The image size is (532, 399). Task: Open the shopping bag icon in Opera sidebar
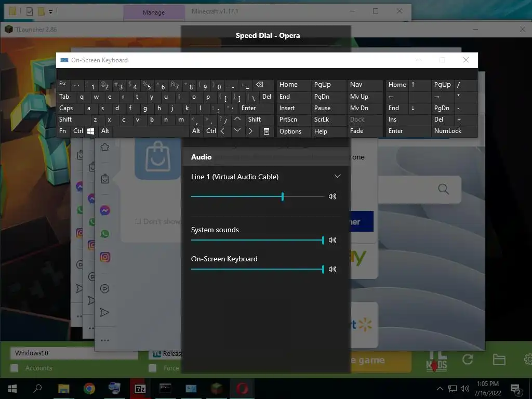[x=105, y=179]
